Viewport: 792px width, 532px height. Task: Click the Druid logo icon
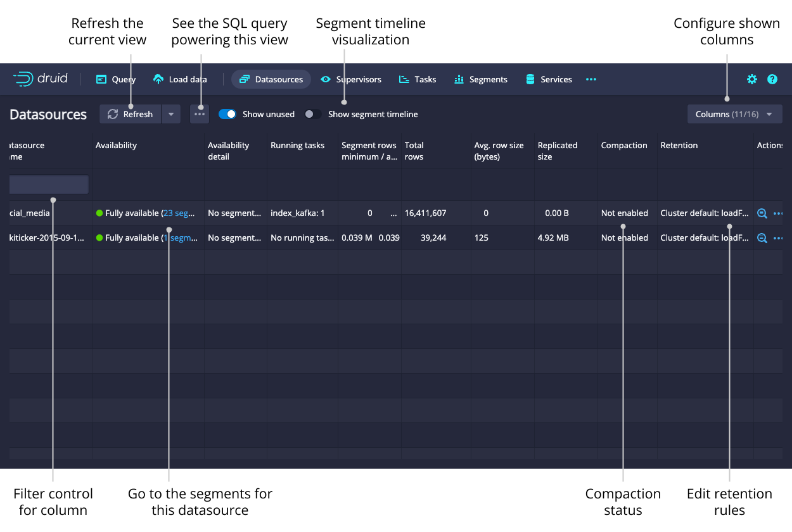pyautogui.click(x=23, y=79)
